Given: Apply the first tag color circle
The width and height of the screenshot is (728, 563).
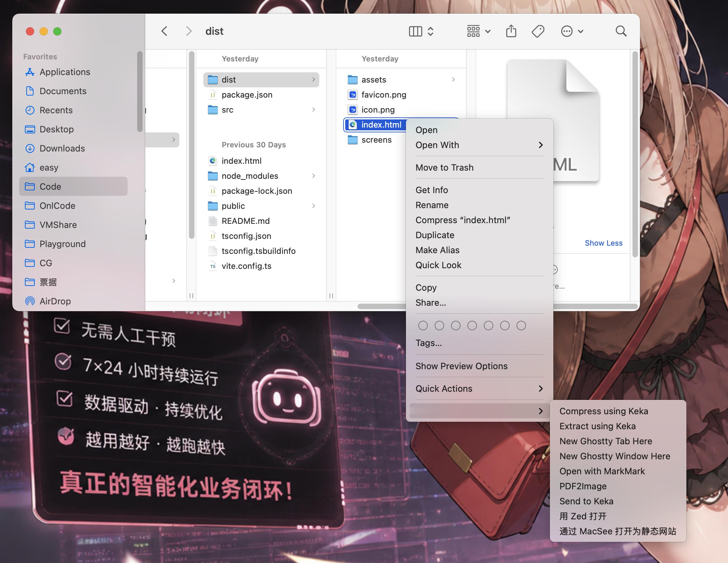Looking at the screenshot, I should (423, 326).
